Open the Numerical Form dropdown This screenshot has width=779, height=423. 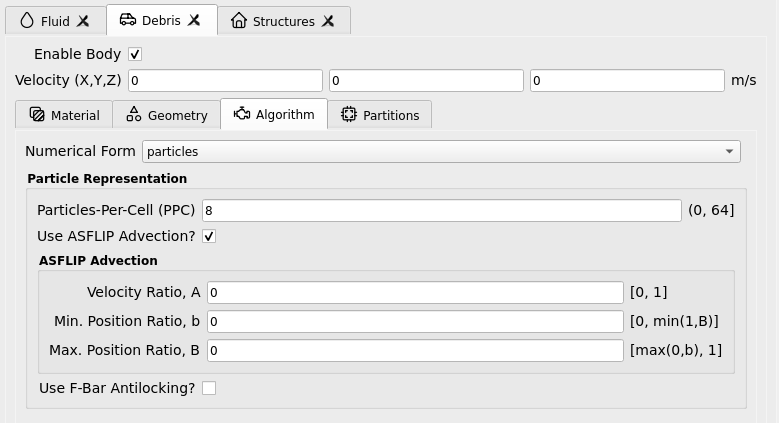pyautogui.click(x=441, y=151)
